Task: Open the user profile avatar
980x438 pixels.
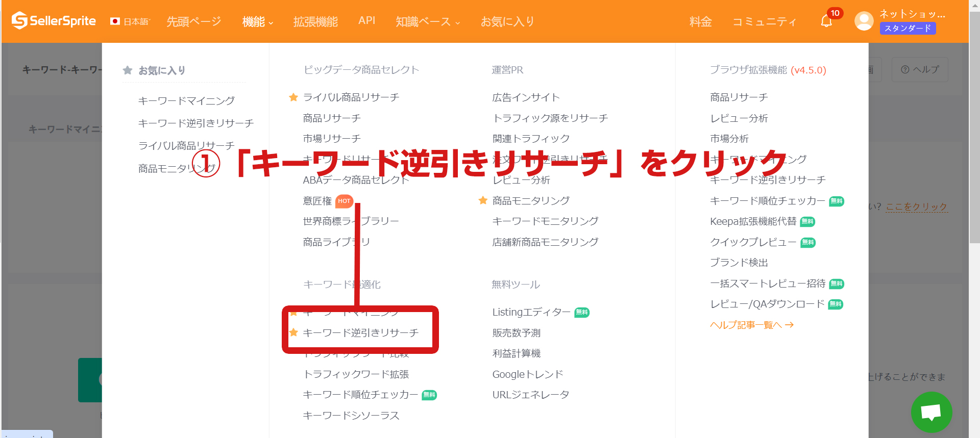Action: point(864,21)
